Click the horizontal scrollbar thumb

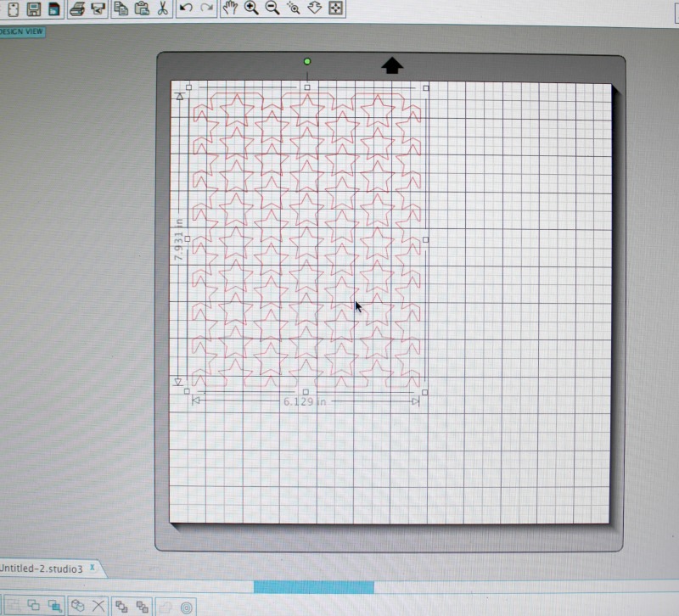(x=313, y=587)
